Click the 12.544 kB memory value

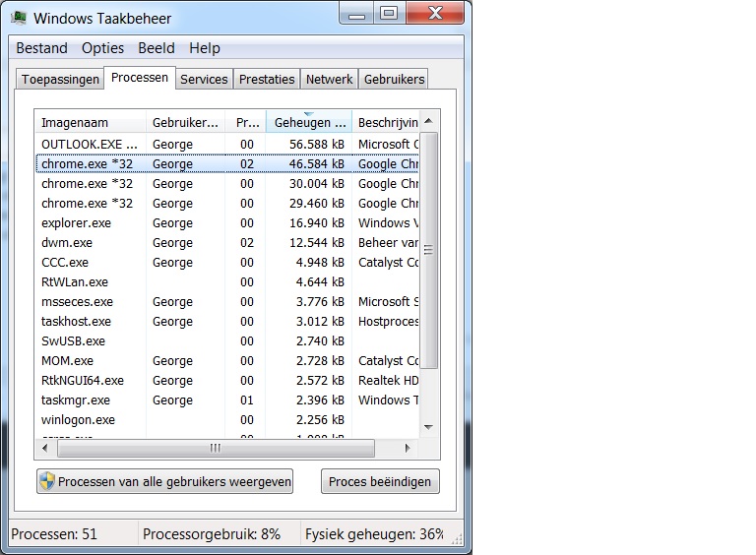tap(317, 243)
